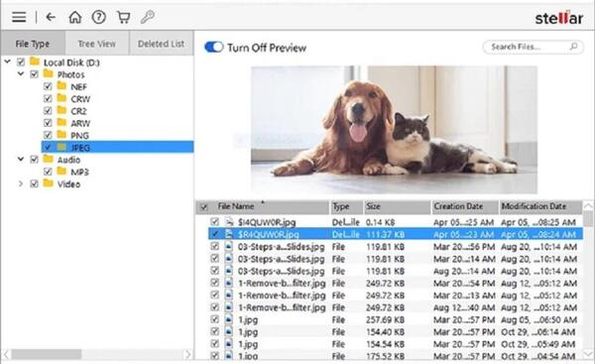The image size is (595, 364).
Task: Switch to the Deleted List tab
Action: click(162, 44)
